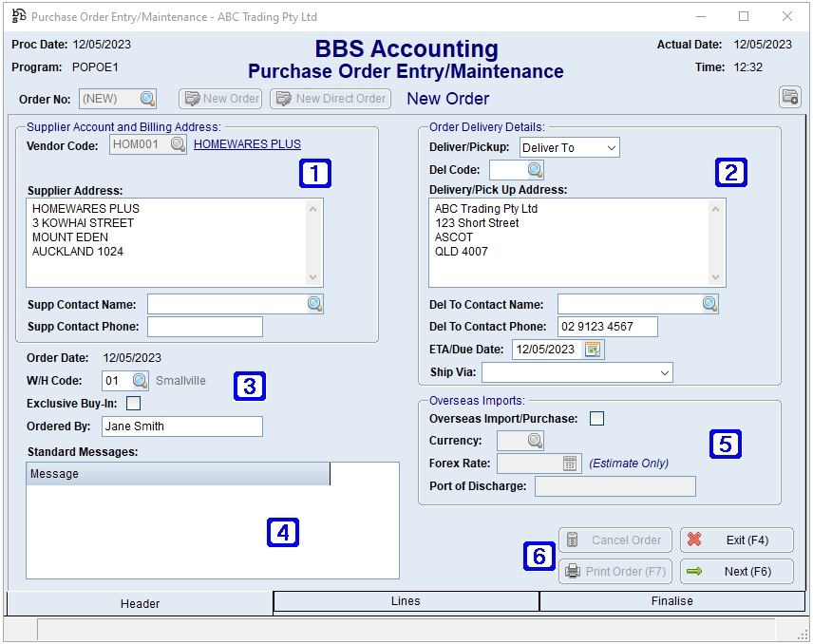Click the W/H Code search icon
Image resolution: width=813 pixels, height=644 pixels.
click(140, 381)
